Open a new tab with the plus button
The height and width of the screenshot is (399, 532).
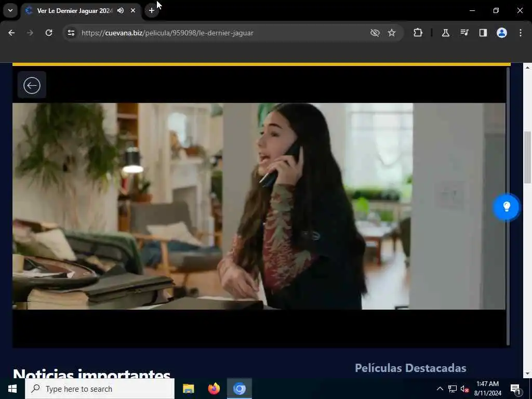(152, 10)
